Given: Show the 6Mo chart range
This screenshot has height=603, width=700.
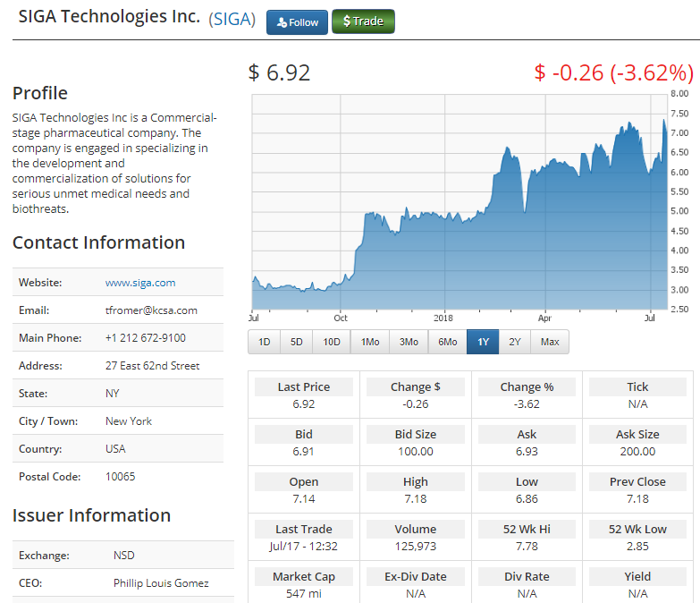Looking at the screenshot, I should point(447,342).
